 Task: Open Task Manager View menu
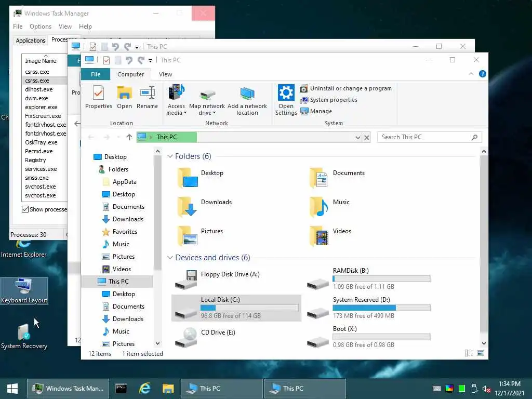pos(65,26)
